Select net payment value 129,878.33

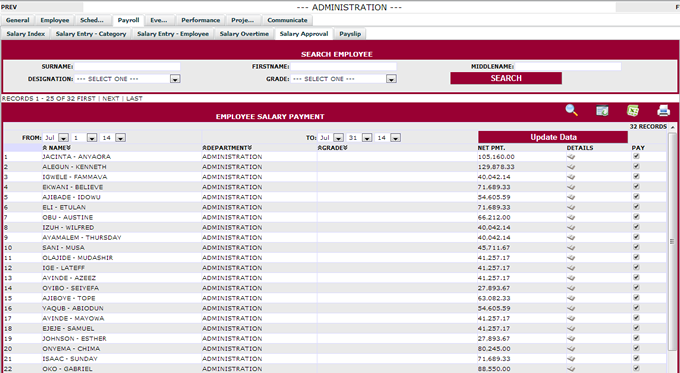(496, 167)
